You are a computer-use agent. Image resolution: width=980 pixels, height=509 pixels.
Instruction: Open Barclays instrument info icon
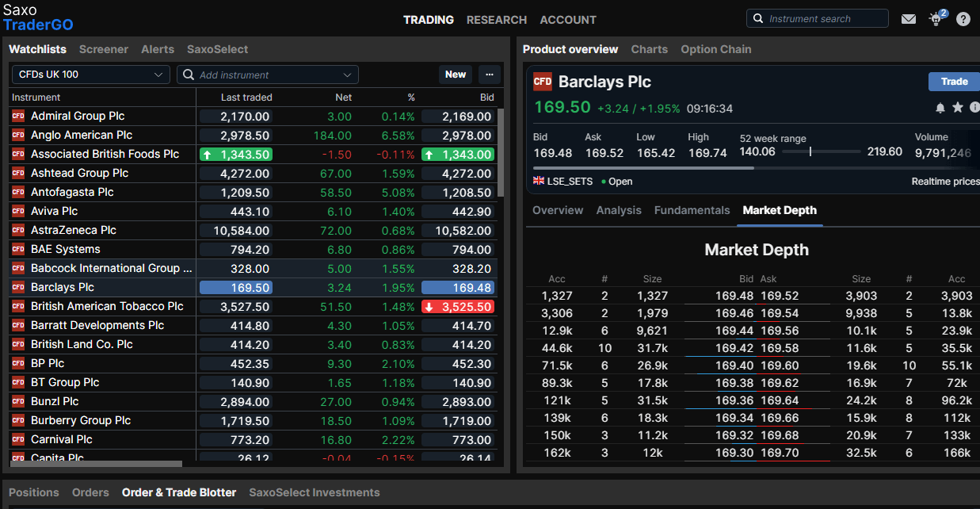coord(974,107)
